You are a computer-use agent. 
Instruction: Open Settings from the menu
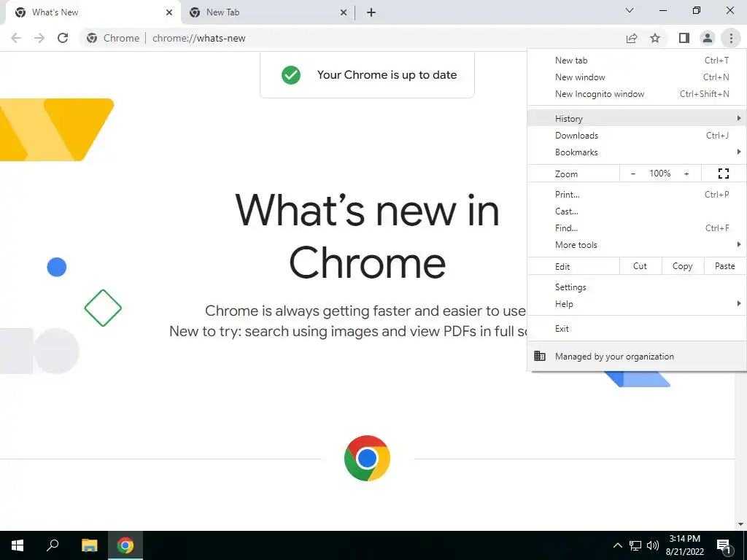(636, 287)
